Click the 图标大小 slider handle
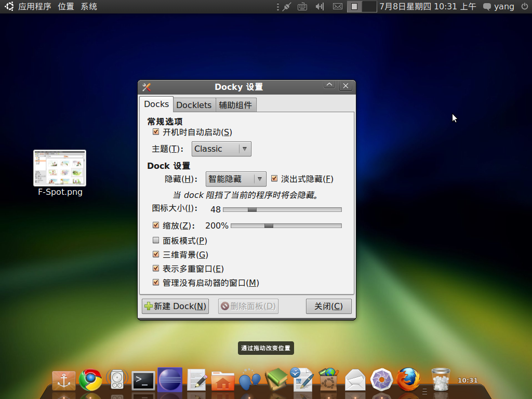 tap(252, 210)
